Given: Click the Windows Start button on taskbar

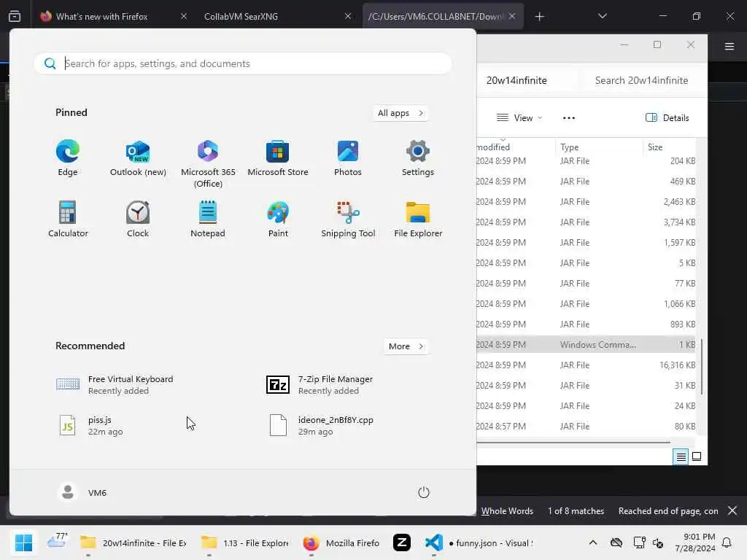Looking at the screenshot, I should (23, 542).
